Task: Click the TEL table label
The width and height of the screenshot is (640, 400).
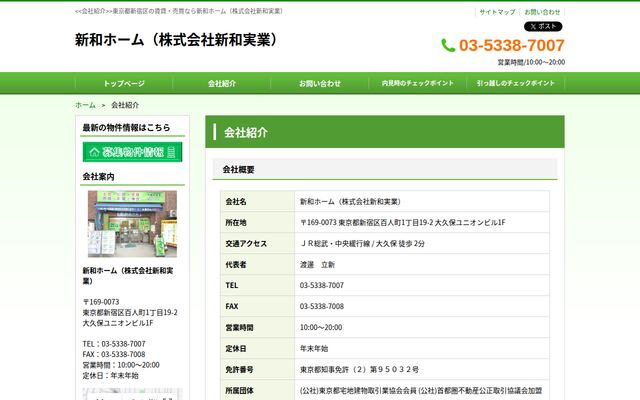Action: coord(231,285)
